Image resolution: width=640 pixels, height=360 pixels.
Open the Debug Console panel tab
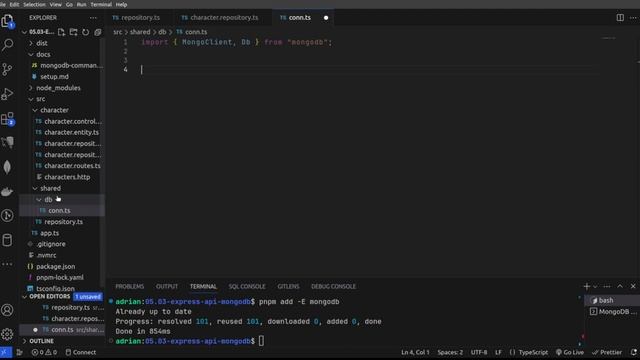[x=333, y=287]
